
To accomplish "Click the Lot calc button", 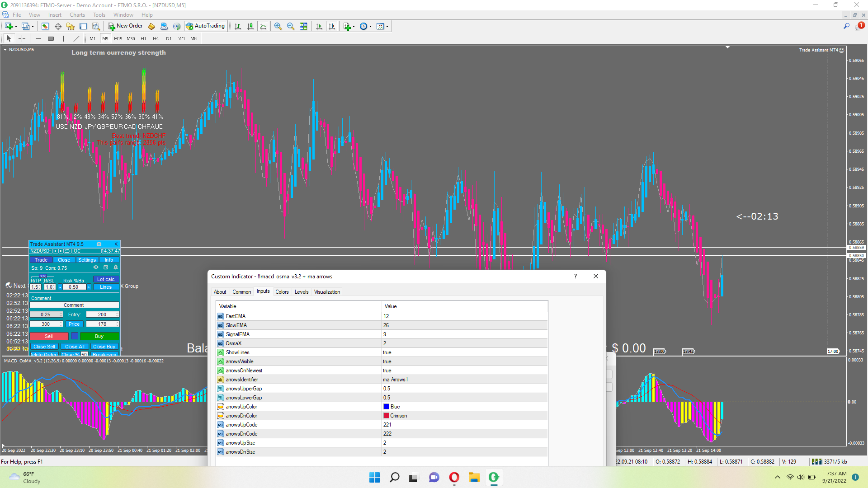I will (106, 279).
